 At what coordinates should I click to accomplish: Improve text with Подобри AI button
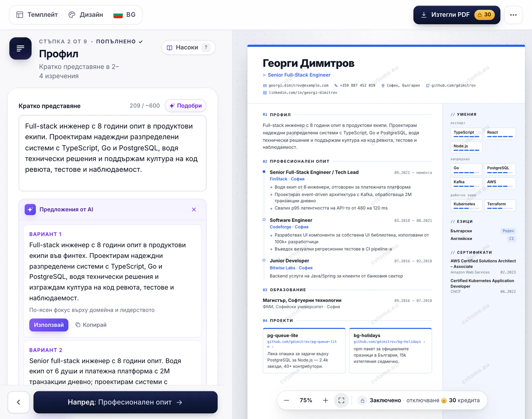186,105
